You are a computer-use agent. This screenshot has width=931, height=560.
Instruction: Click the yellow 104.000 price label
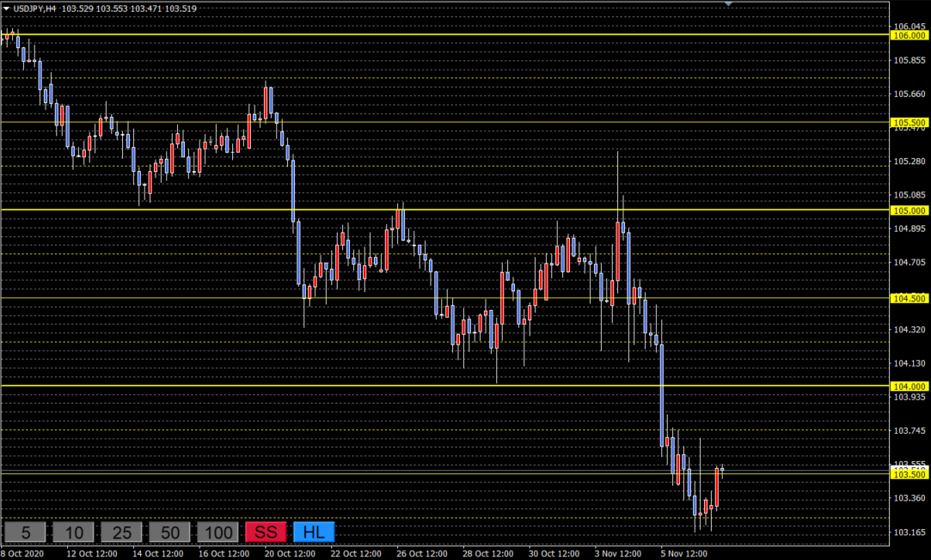[x=910, y=386]
